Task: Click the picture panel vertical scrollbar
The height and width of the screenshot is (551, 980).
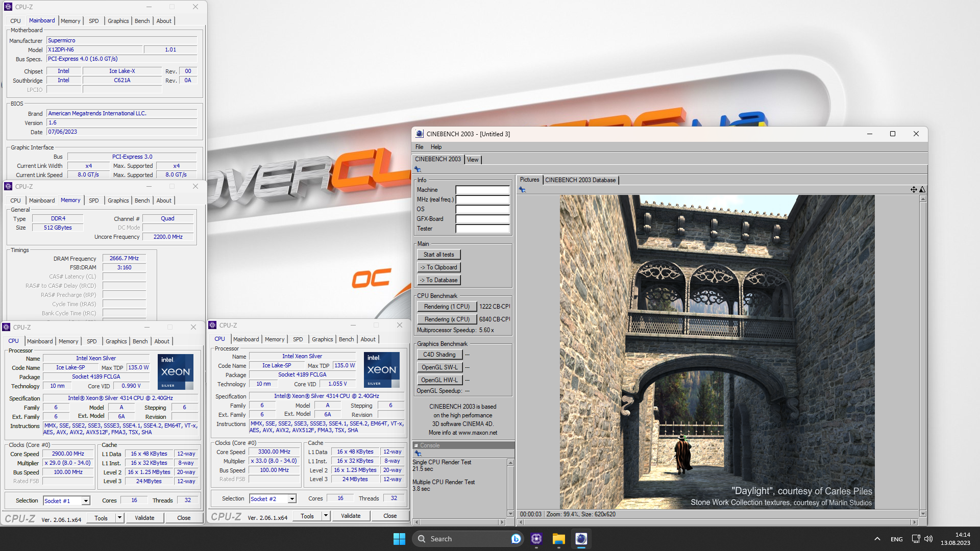Action: click(x=923, y=356)
